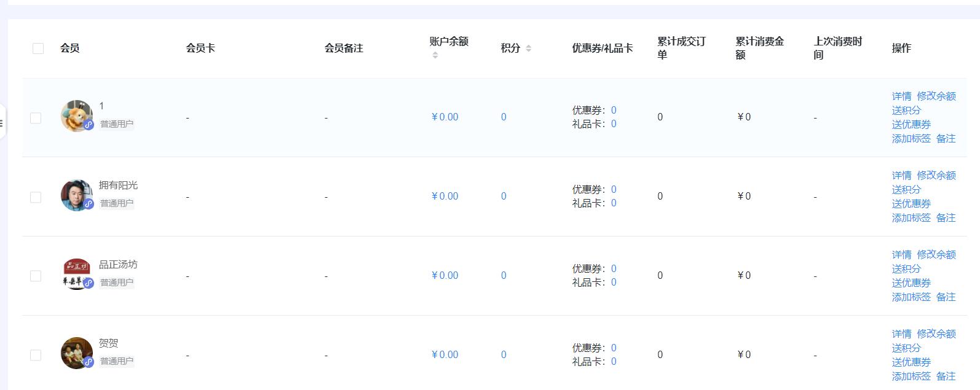Open 详情 for member 1
980x390 pixels.
tap(901, 96)
